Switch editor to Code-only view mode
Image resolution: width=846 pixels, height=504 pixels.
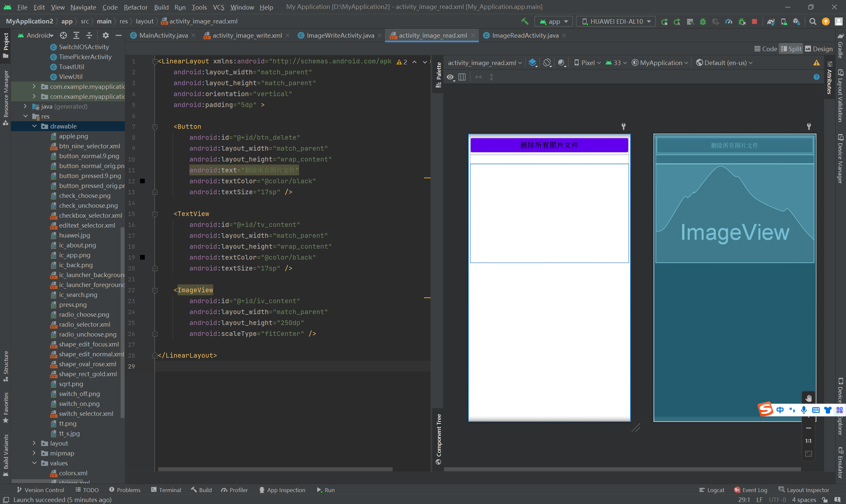765,49
